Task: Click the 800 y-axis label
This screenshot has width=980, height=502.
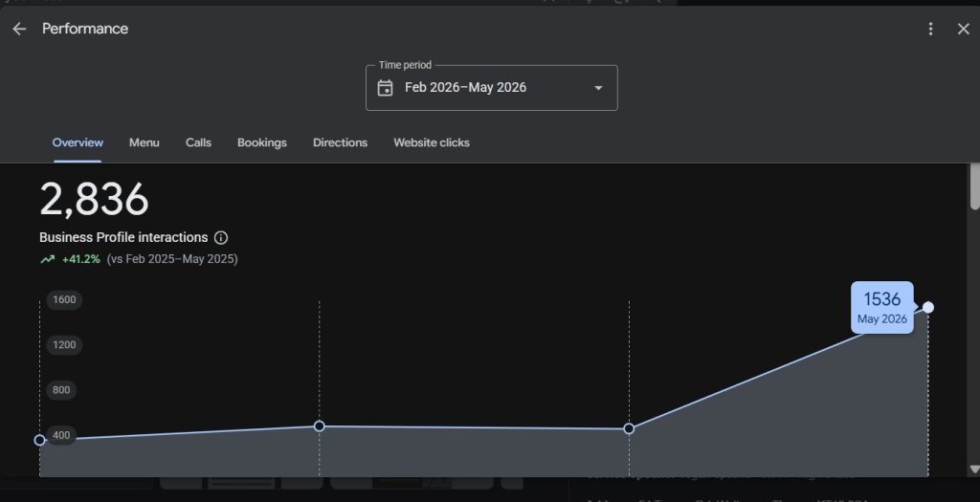Action: pyautogui.click(x=61, y=390)
